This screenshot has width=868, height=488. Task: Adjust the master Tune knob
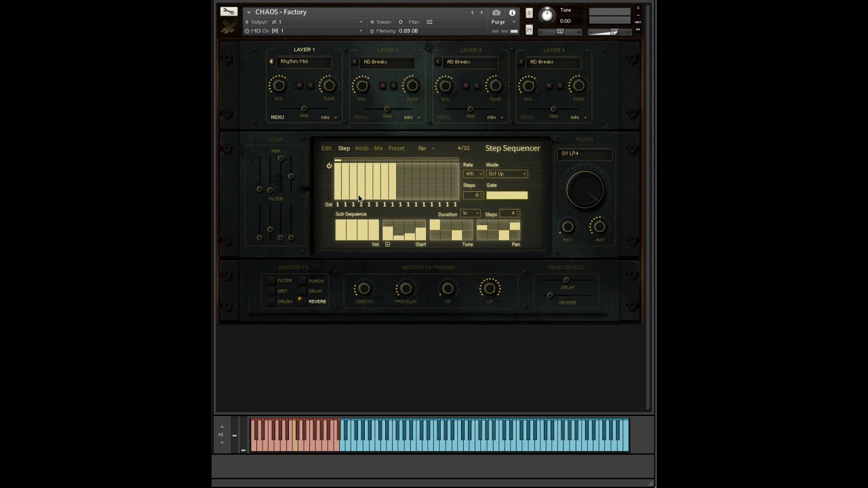click(x=547, y=15)
